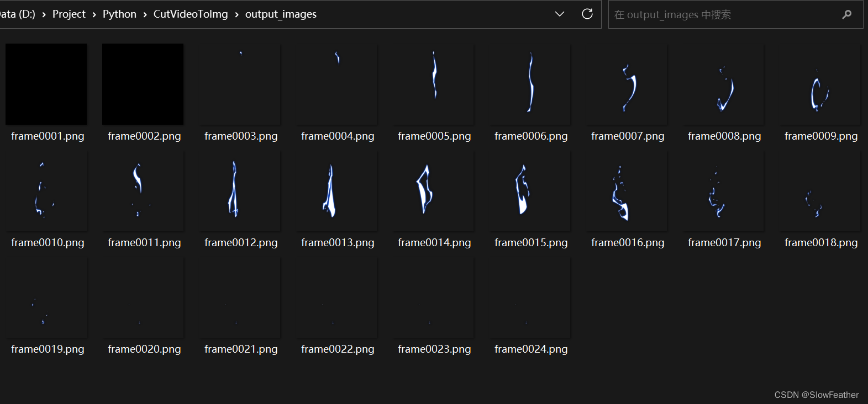
Task: Click the file name frame0001.png
Action: point(48,136)
